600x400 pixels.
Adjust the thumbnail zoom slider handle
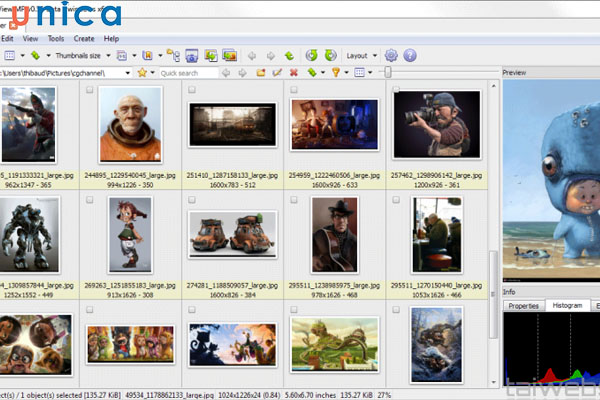(x=388, y=72)
